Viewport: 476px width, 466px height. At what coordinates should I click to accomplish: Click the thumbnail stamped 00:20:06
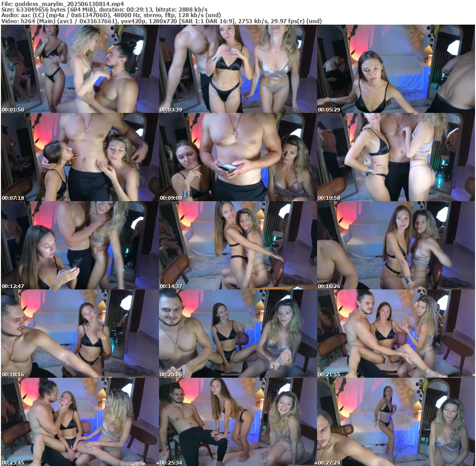click(x=238, y=334)
